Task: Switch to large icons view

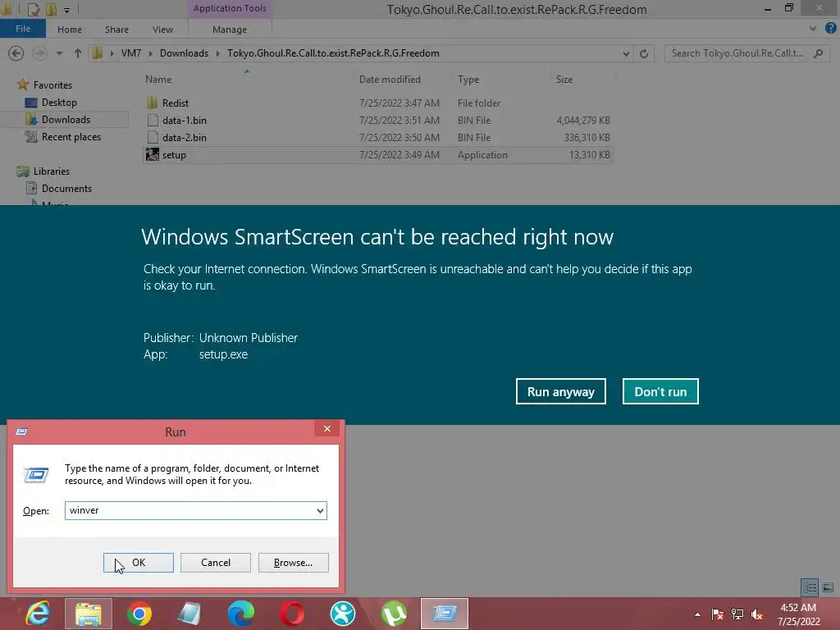Action: click(x=828, y=587)
